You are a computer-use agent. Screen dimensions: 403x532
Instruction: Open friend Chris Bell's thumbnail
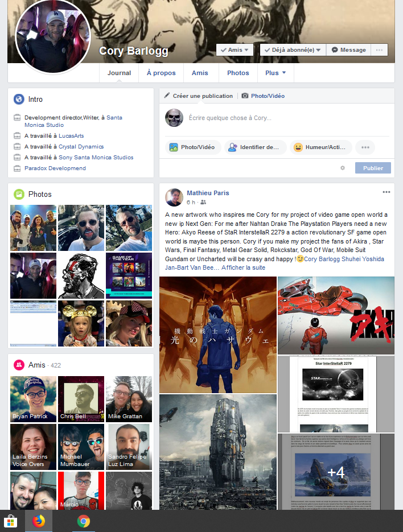click(x=81, y=399)
